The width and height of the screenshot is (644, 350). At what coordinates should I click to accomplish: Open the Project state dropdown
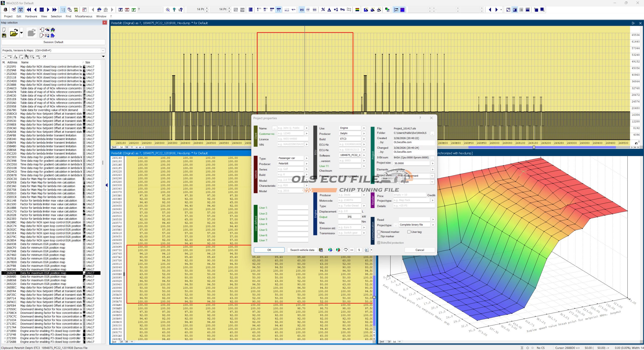tap(432, 176)
